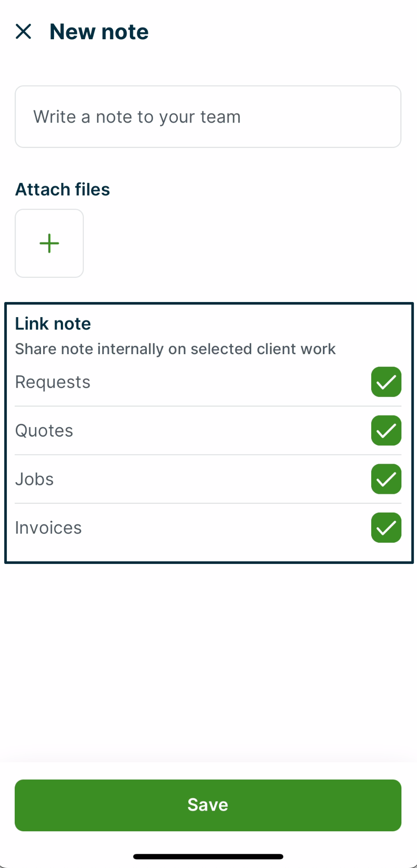Toggle off the Jobs link option

coord(386,479)
